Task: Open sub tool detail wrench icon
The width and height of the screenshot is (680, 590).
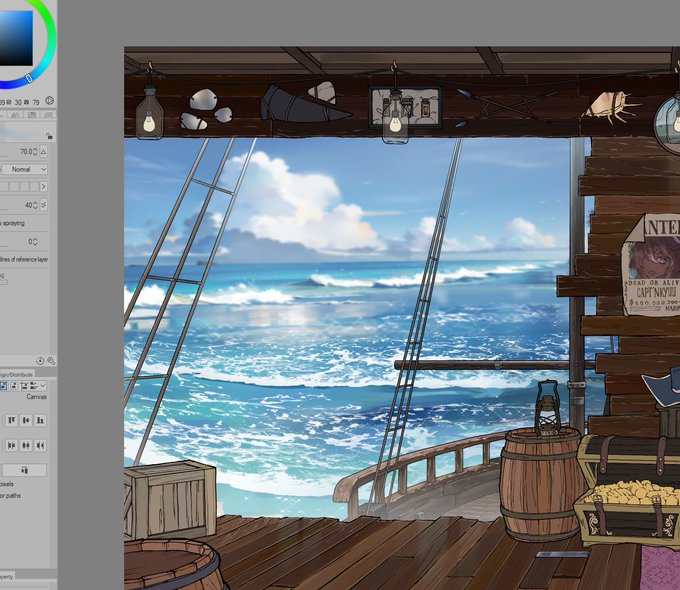Action: (x=51, y=361)
